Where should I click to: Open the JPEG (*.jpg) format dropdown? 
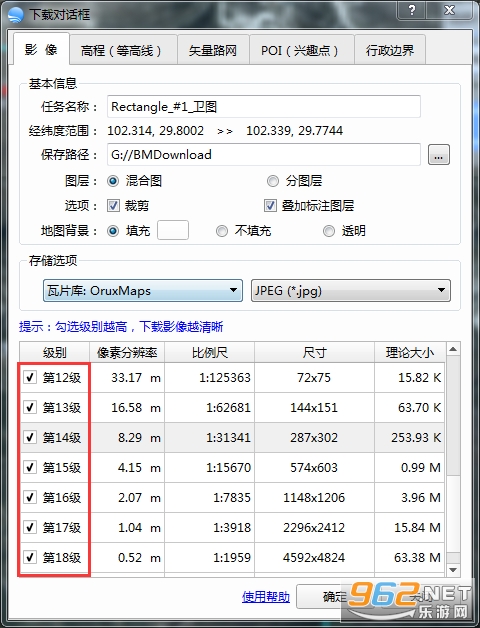coord(351,290)
